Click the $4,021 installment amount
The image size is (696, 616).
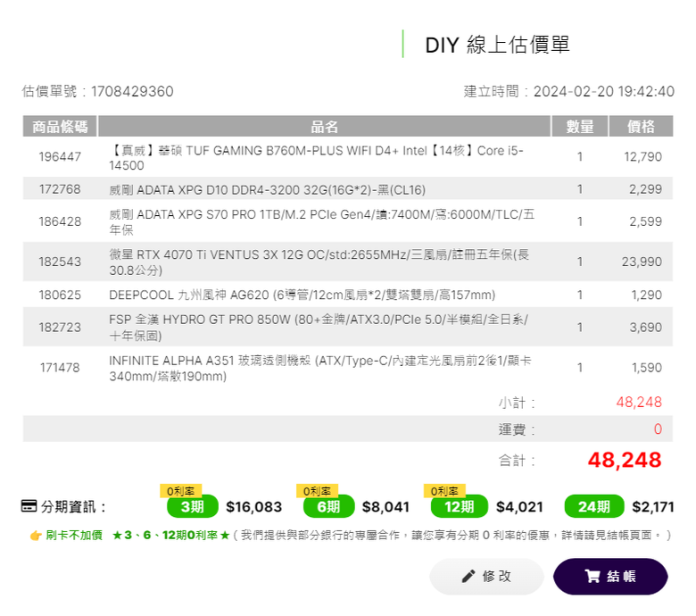519,507
